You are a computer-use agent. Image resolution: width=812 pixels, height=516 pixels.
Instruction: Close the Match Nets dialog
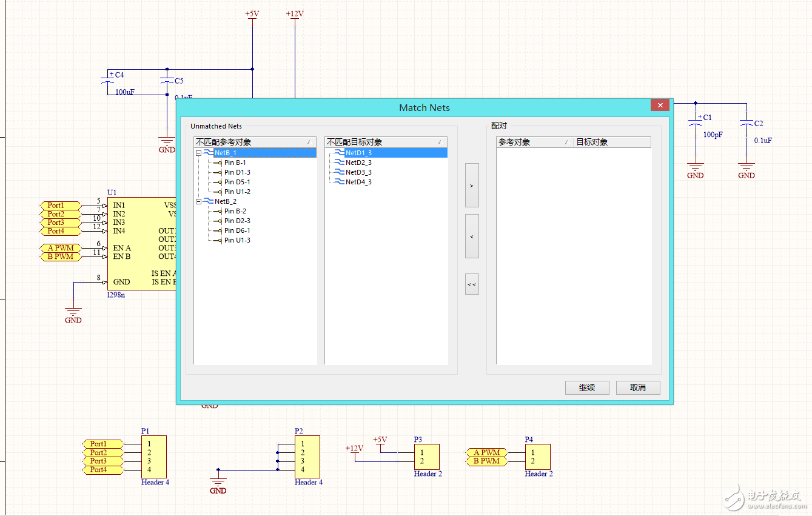pyautogui.click(x=660, y=106)
